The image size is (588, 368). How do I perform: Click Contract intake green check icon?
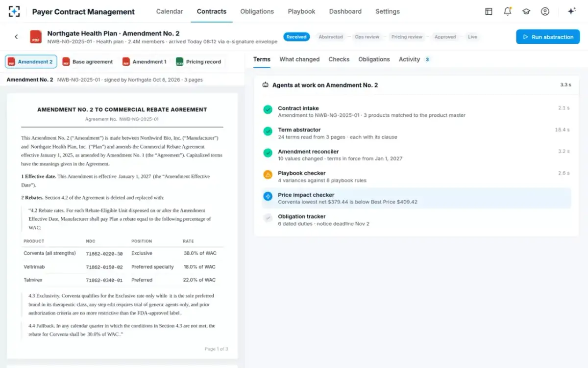pyautogui.click(x=268, y=109)
